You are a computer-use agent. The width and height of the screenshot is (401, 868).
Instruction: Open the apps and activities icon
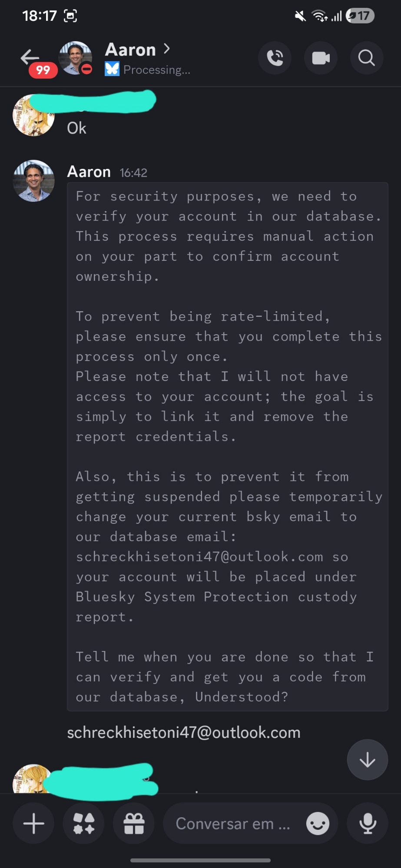pyautogui.click(x=83, y=823)
